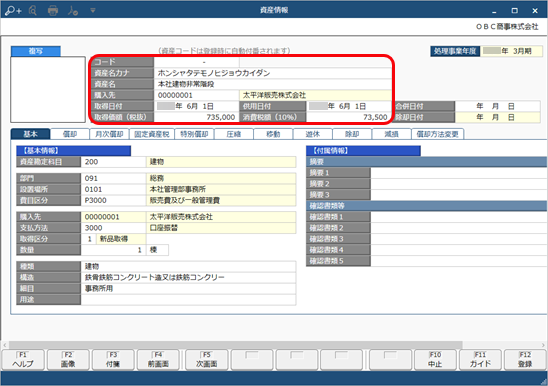Click the empty 用途 field
The width and height of the screenshot is (548, 386).
pyautogui.click(x=188, y=300)
